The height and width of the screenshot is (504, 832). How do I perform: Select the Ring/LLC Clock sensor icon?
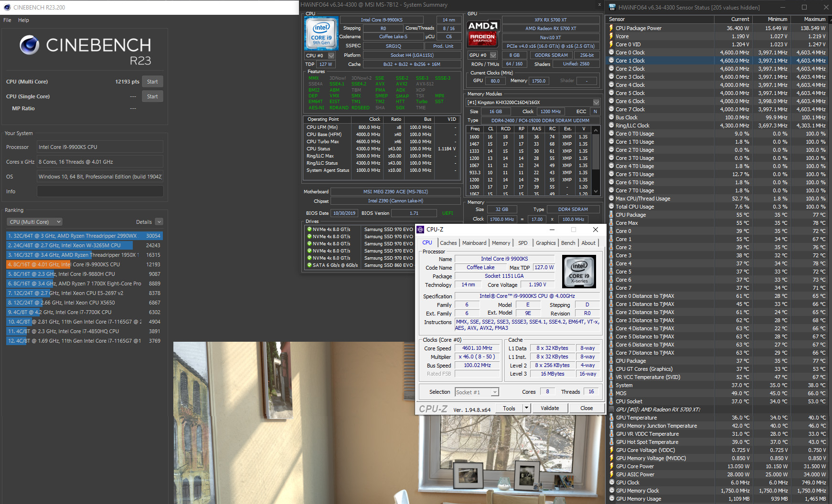pos(611,126)
